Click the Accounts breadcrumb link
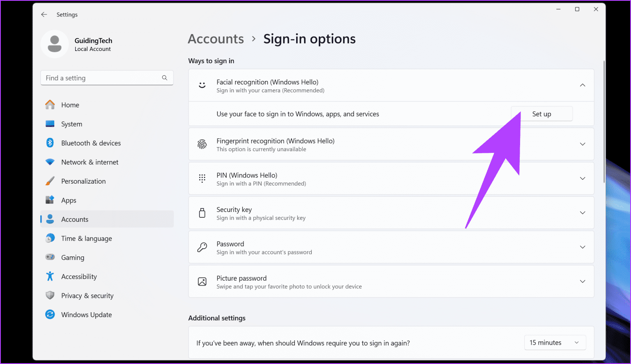 click(x=216, y=39)
